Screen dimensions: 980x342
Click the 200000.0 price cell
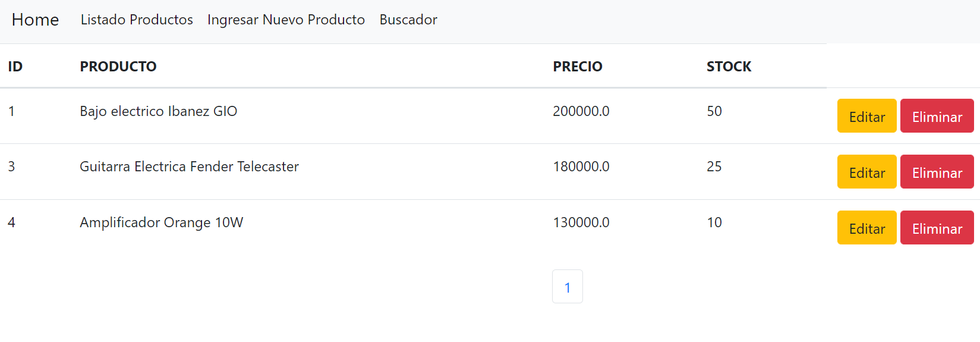(x=581, y=111)
